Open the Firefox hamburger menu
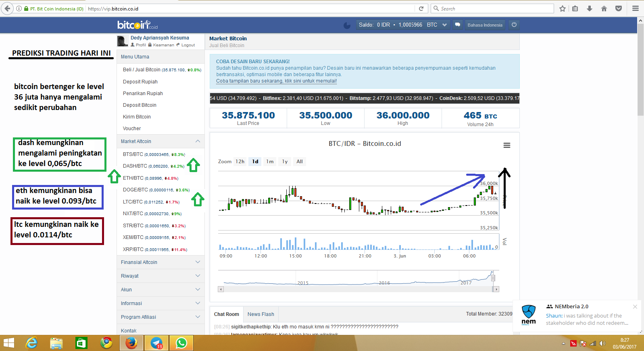This screenshot has height=351, width=644. [x=636, y=8]
